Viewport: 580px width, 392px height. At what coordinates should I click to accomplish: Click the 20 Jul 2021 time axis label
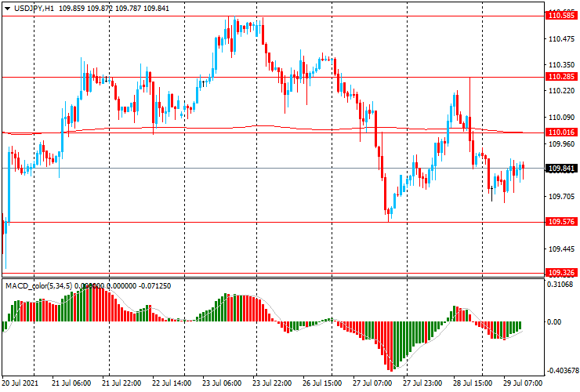click(20, 383)
